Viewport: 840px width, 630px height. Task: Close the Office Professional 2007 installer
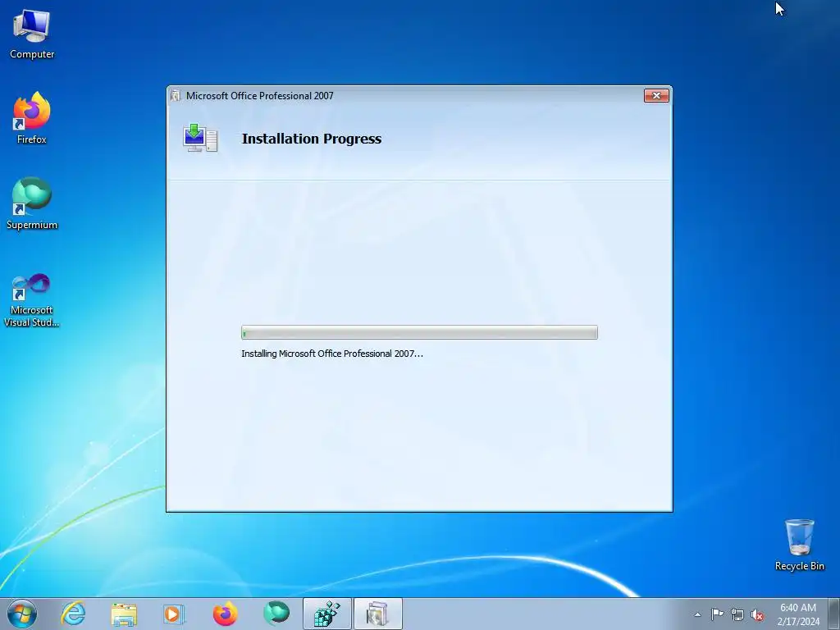656,95
